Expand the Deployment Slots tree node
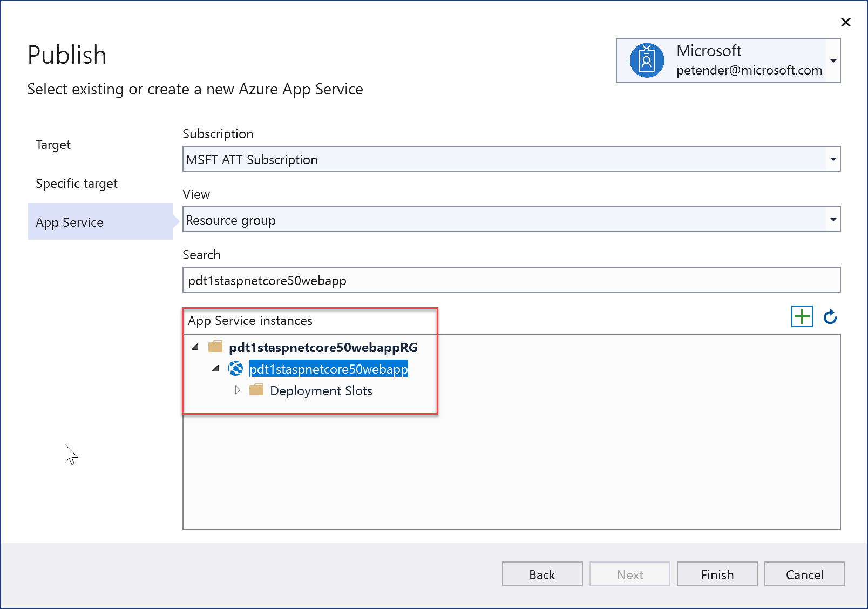 point(238,390)
